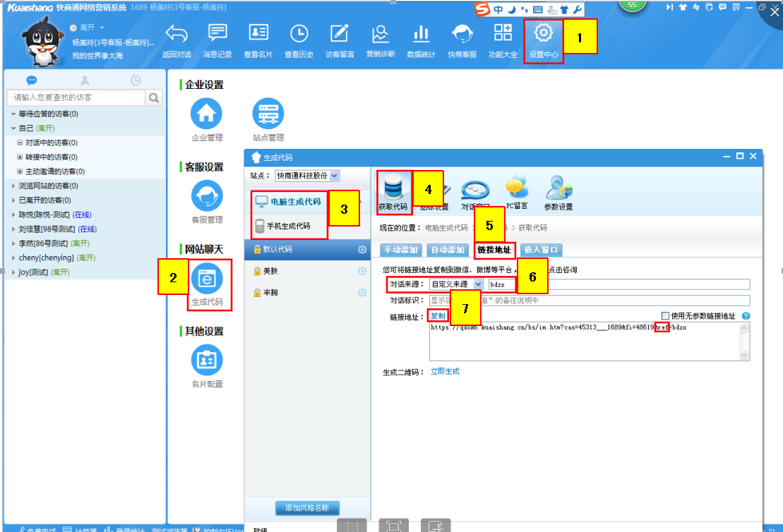Expand 浏览网站的访客(0) group
The width and height of the screenshot is (783, 532).
[13, 186]
